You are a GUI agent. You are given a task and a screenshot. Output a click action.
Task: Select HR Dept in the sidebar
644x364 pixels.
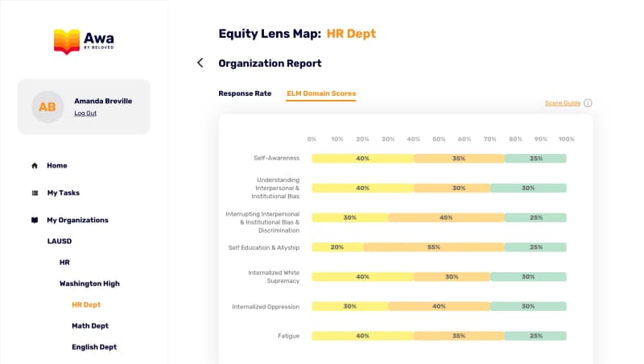tap(86, 304)
